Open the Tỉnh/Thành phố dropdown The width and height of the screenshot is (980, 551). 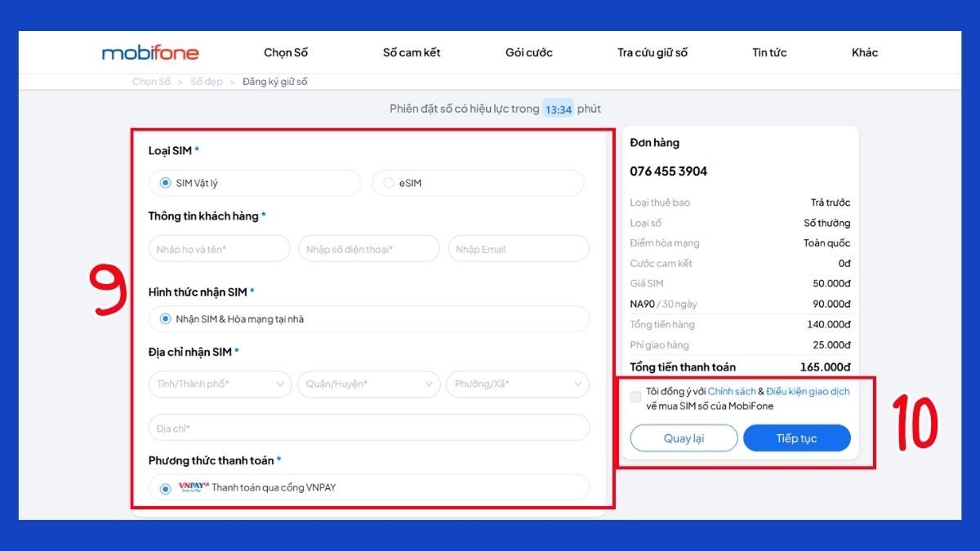(220, 384)
